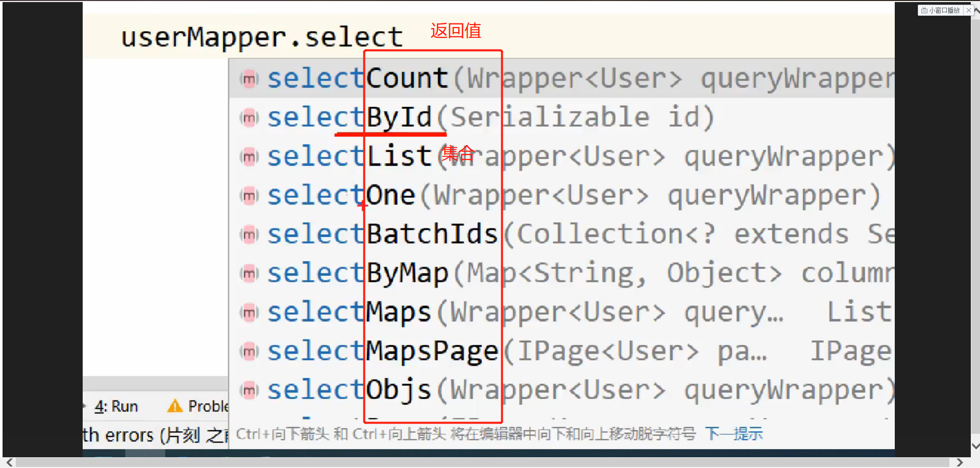Click the method icon beside selectObjs
Viewport: 980px width, 468px height.
pyautogui.click(x=249, y=390)
